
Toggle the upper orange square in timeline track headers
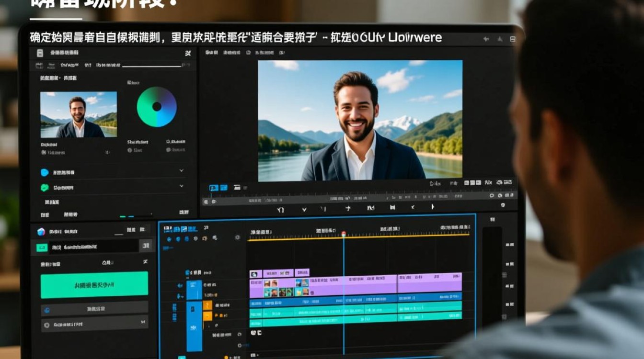207,305
